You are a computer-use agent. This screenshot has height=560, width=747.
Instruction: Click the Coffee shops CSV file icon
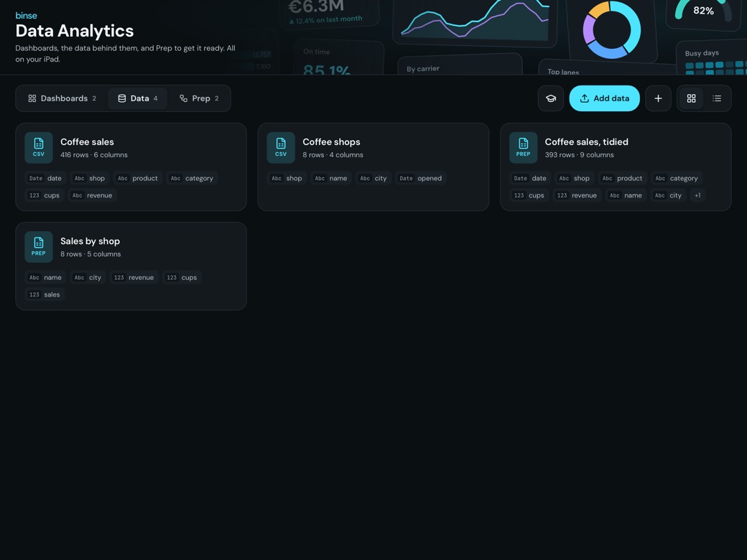(x=281, y=148)
